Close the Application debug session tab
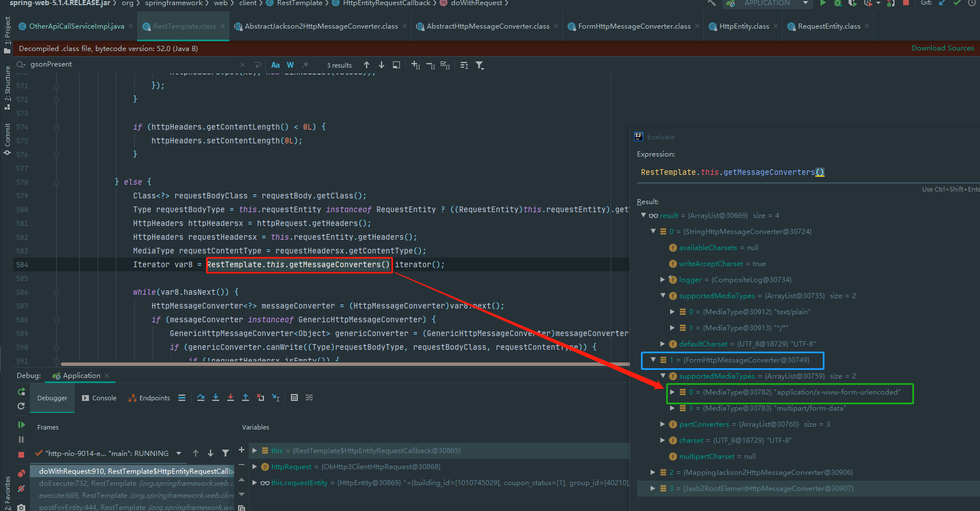Screen dimensions: 980x511 coord(107,376)
